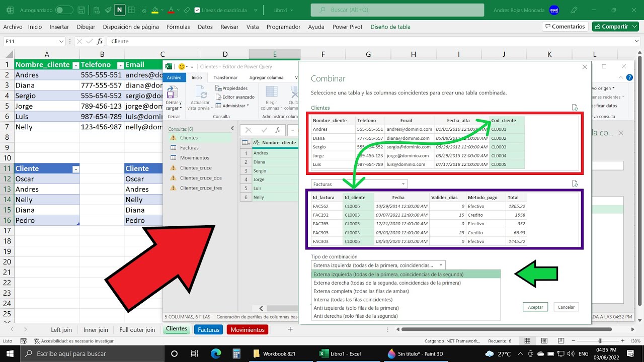Screen dimensions: 644x362
Task: Close the Combinar dialog
Action: tap(585, 67)
